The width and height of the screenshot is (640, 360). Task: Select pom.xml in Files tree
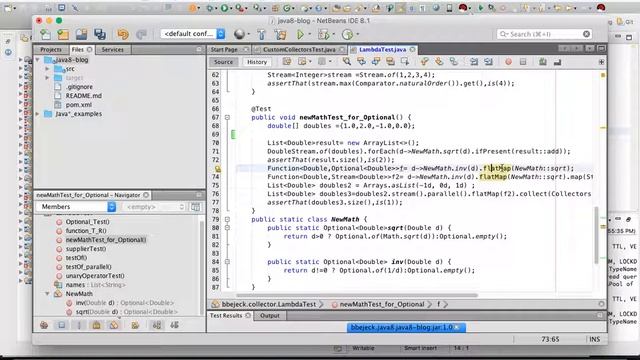(x=79, y=104)
